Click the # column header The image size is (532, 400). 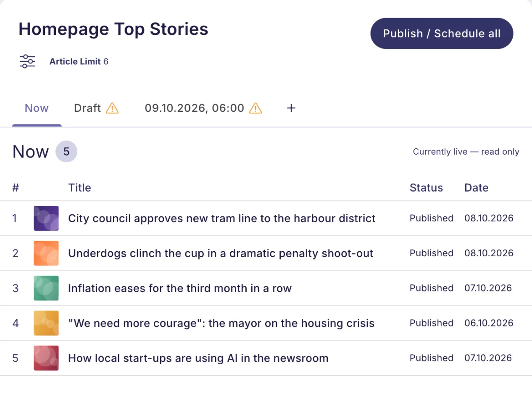coord(16,187)
